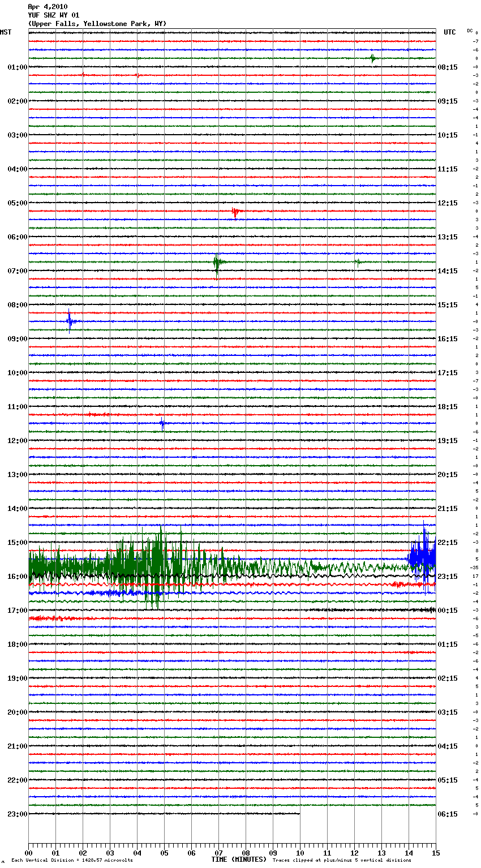Click the red seismic burst after 05:00

[235, 212]
